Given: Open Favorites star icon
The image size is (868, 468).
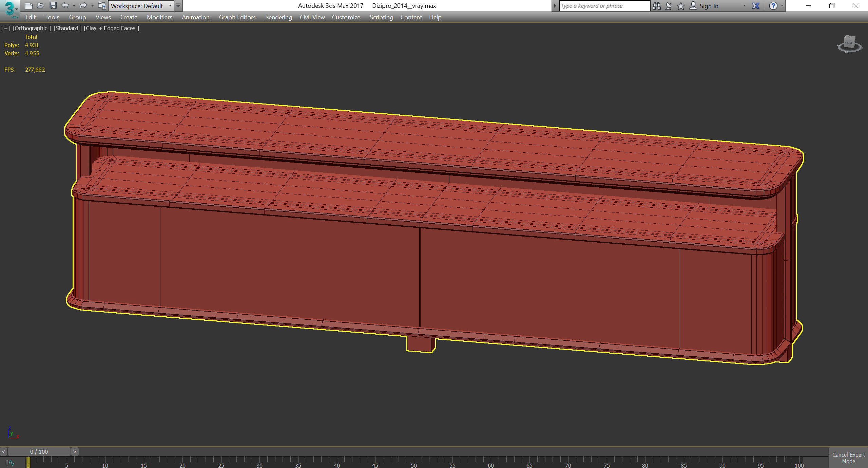Looking at the screenshot, I should [680, 6].
